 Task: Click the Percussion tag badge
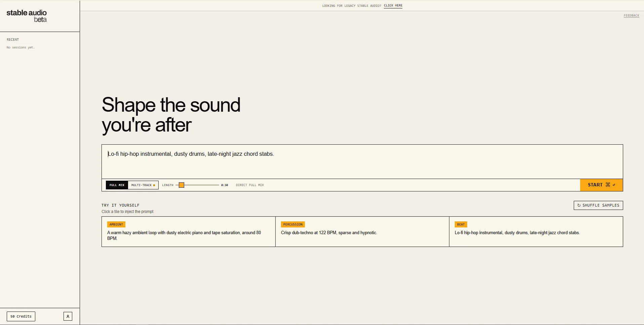click(x=293, y=224)
